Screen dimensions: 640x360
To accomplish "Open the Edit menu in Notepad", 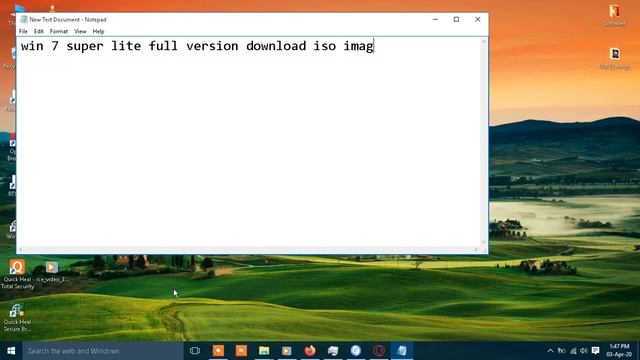I will click(x=38, y=31).
